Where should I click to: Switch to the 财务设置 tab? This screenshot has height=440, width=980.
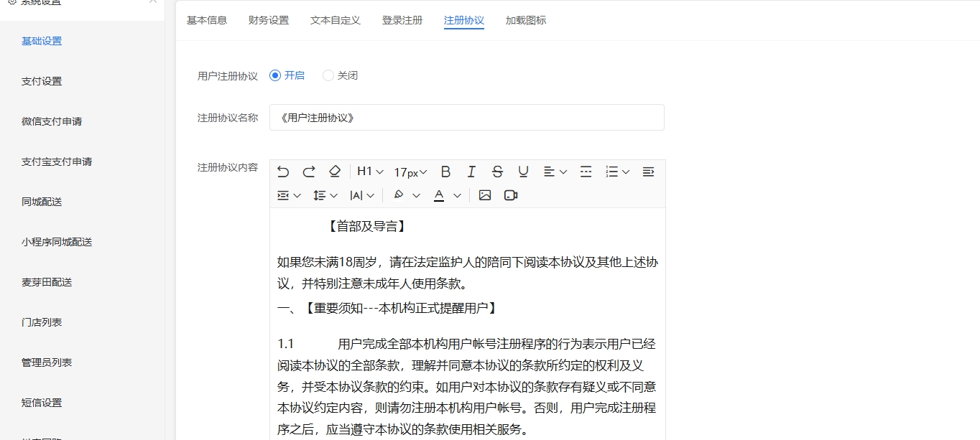pos(269,20)
